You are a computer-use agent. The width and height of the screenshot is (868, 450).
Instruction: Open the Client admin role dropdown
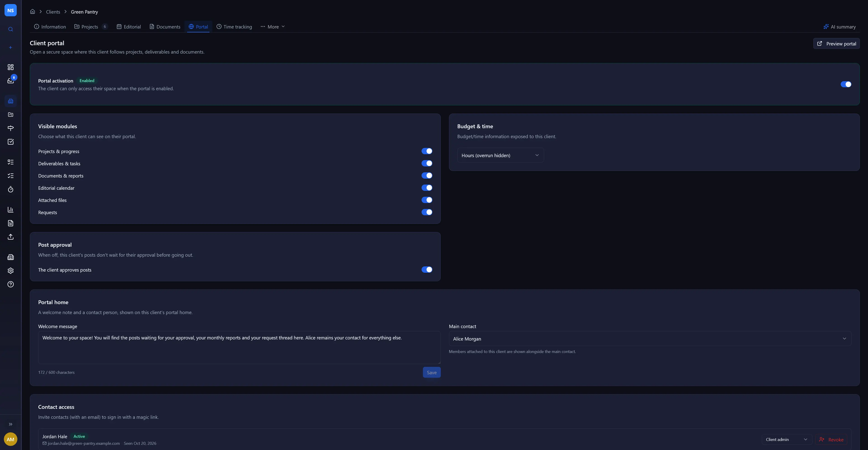pos(786,439)
